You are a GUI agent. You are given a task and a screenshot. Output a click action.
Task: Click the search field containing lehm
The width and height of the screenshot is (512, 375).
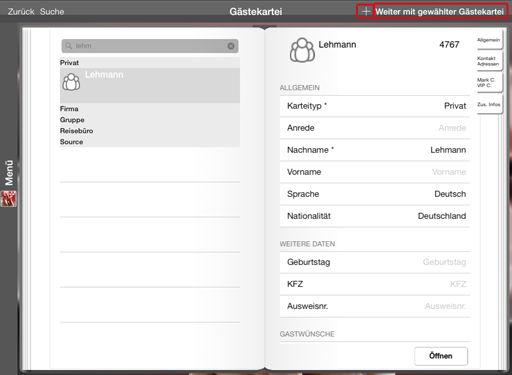point(150,46)
